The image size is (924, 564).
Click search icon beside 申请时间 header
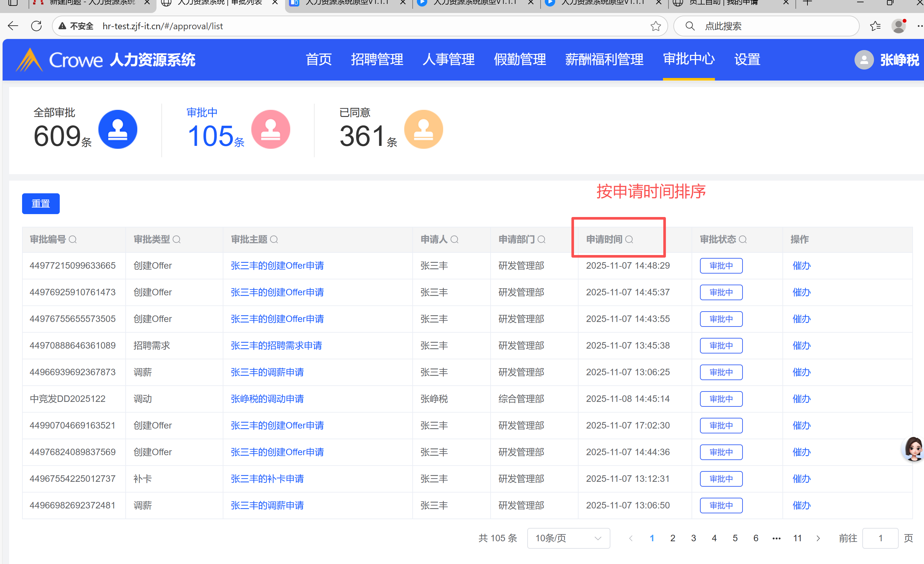pos(629,239)
